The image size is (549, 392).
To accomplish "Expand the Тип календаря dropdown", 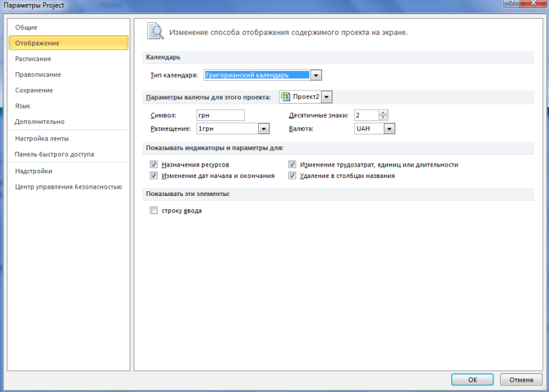I will (x=316, y=75).
